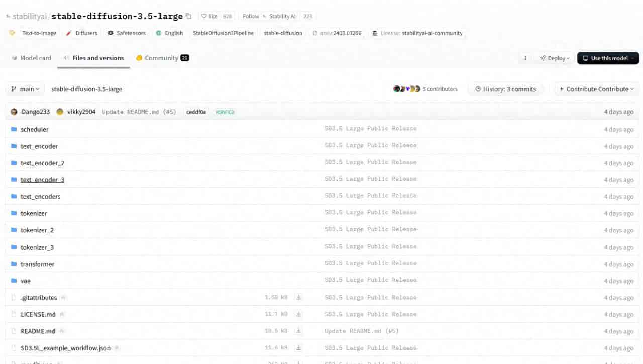Open the stabilityai organization link
Screen dimensions: 643x364
coord(30,16)
